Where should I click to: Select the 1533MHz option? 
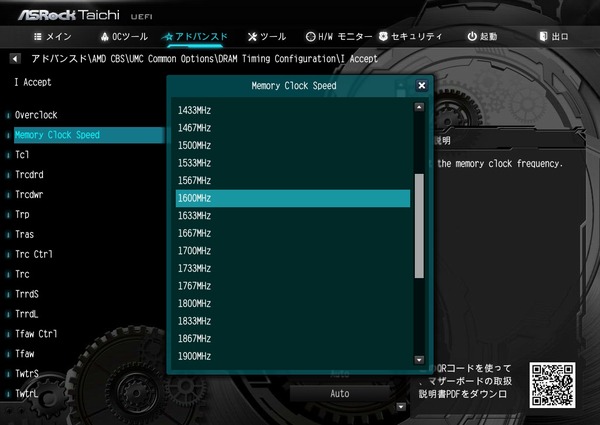point(293,163)
